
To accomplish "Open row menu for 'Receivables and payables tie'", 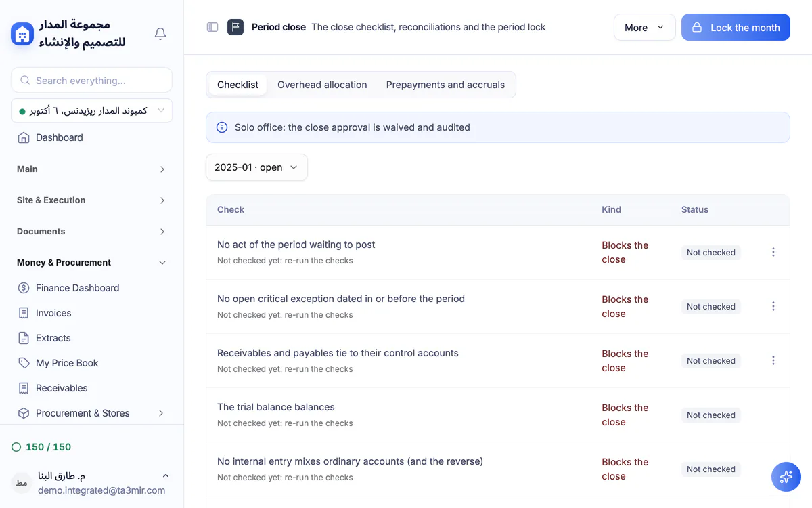I will pyautogui.click(x=773, y=360).
